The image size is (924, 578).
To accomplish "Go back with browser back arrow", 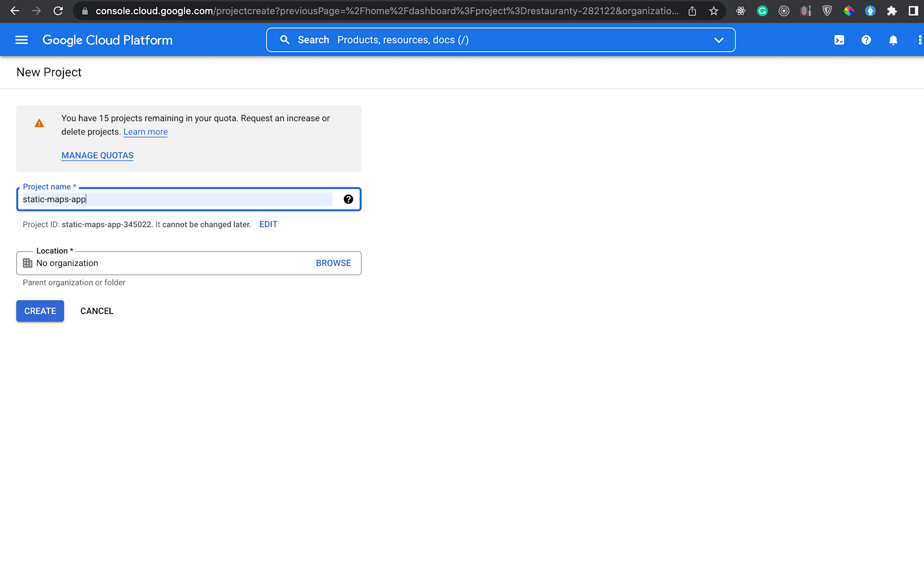I will point(15,11).
